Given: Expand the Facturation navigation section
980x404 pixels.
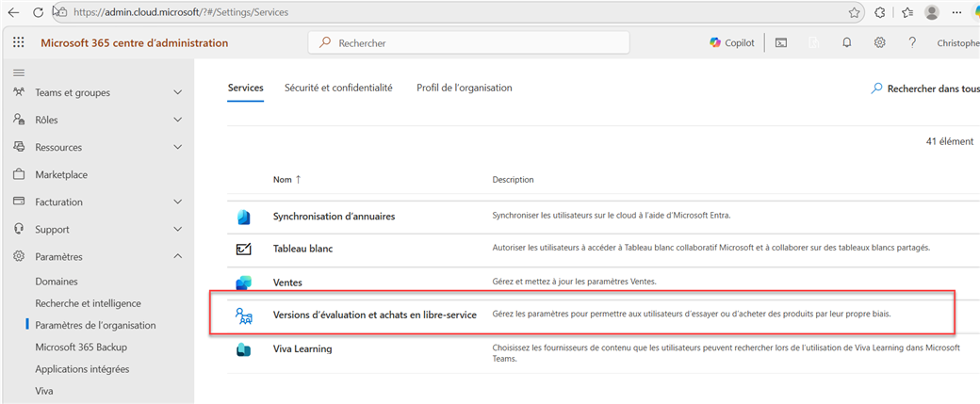Looking at the screenshot, I should (178, 202).
